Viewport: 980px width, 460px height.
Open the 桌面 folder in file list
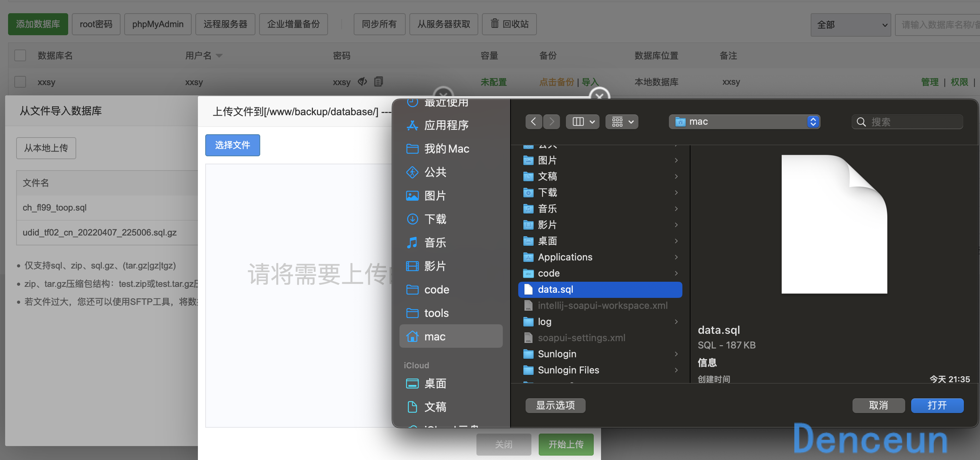(600, 241)
